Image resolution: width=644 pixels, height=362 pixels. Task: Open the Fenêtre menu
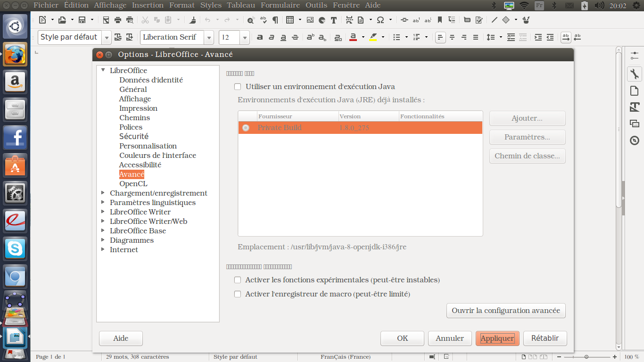click(346, 5)
